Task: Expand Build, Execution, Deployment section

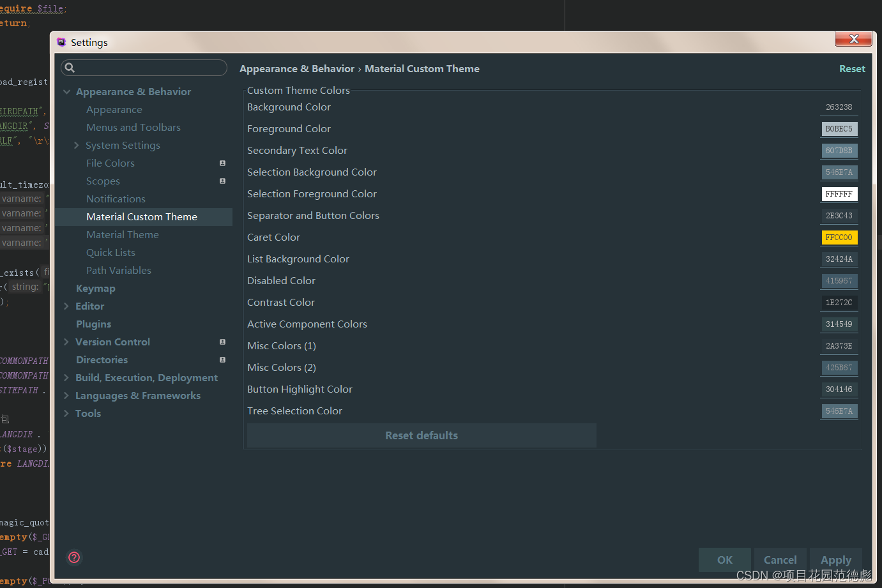Action: point(66,378)
